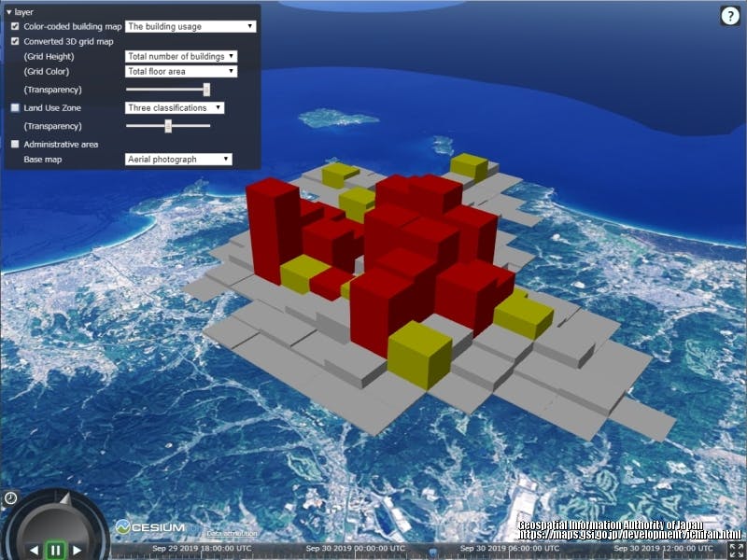Uncheck Converted 3D grid map checkbox

point(15,41)
